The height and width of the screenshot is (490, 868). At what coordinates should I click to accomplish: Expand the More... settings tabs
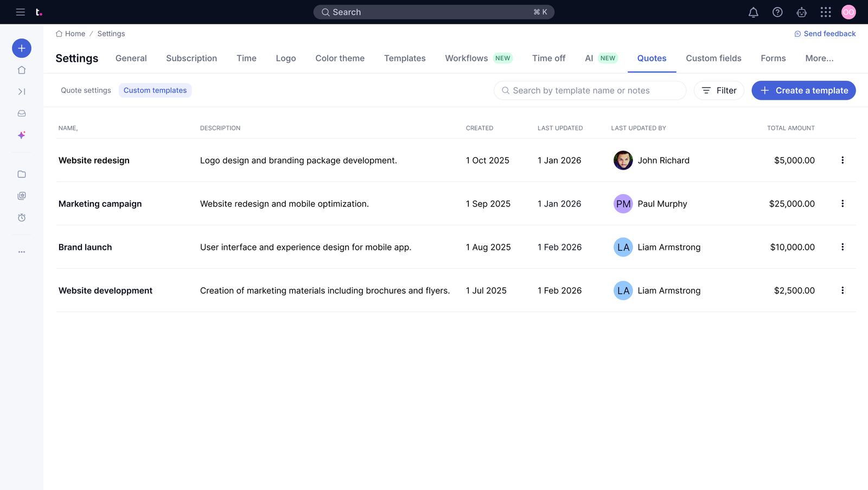click(x=819, y=58)
